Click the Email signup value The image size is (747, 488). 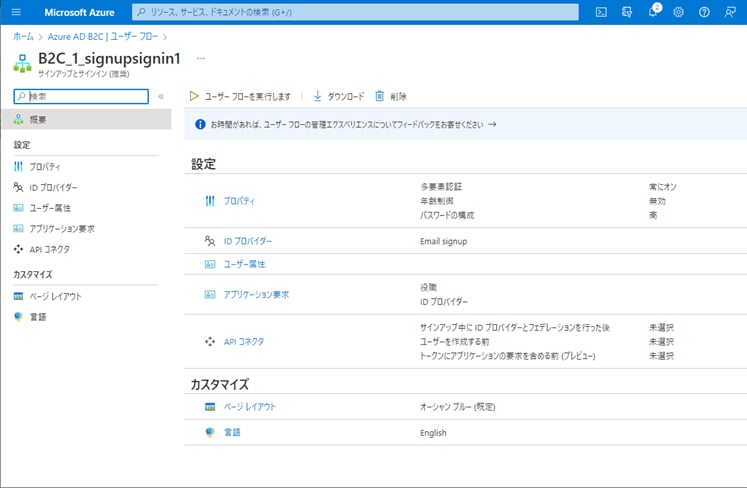click(444, 241)
